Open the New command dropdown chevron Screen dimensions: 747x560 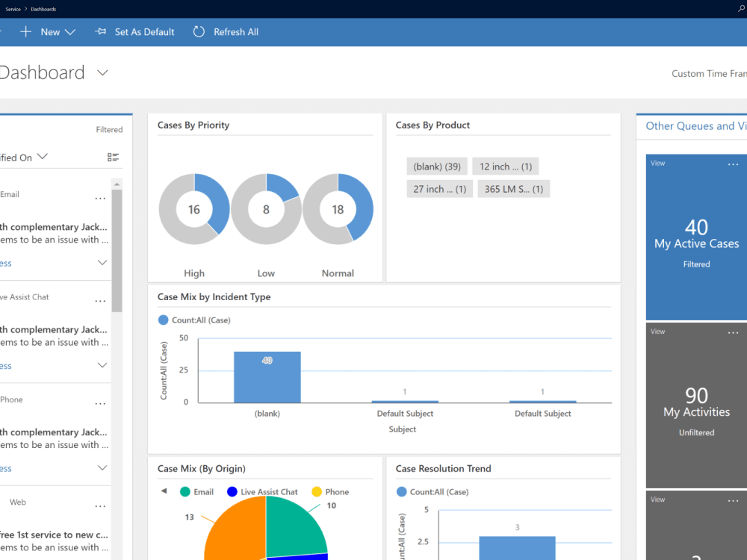pos(69,31)
